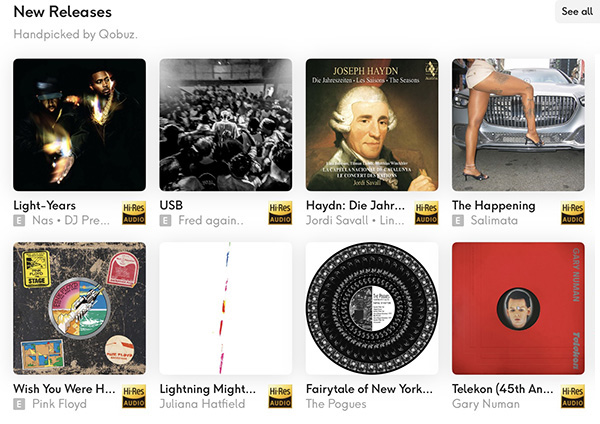Click the explicit E icon beside Pink Floyd

coord(19,404)
